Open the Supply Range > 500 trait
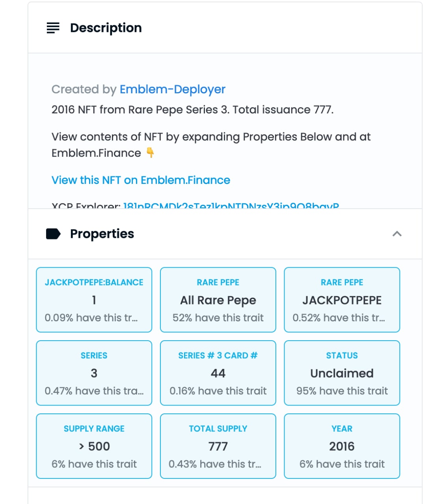This screenshot has height=504, width=430. pos(94,446)
